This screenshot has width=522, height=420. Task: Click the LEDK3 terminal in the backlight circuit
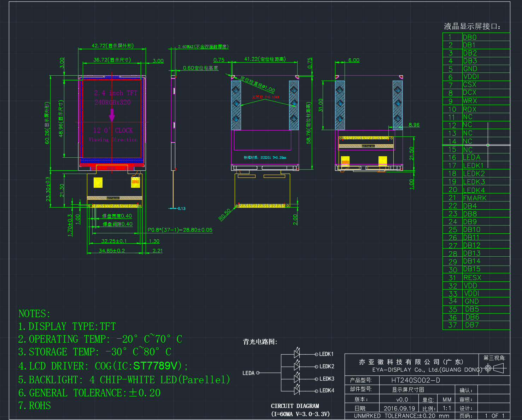327,379
